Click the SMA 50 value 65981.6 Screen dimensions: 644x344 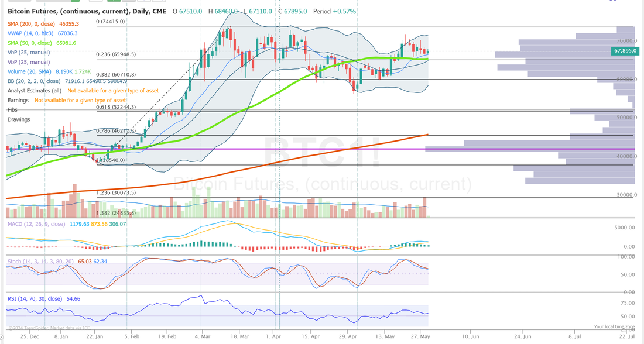66,43
